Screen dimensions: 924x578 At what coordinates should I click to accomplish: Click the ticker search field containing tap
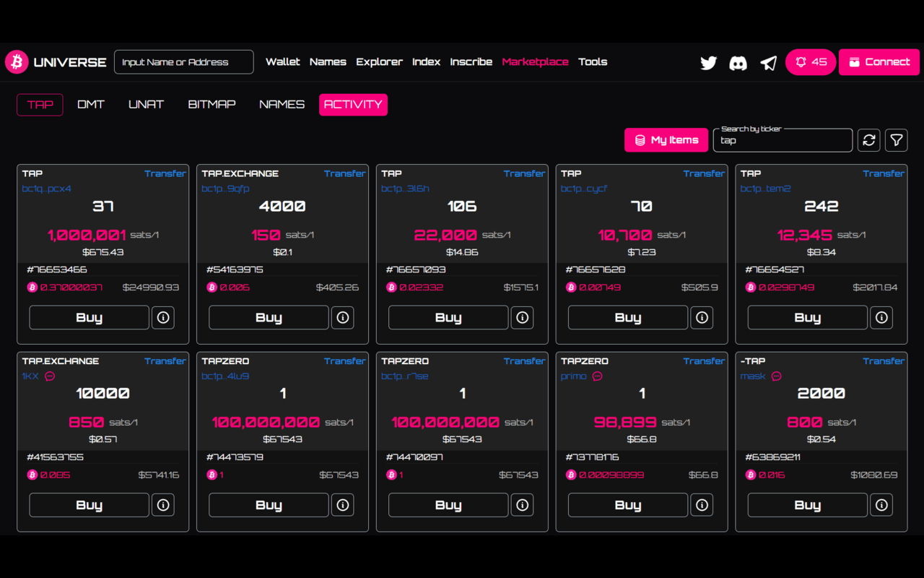(x=783, y=140)
